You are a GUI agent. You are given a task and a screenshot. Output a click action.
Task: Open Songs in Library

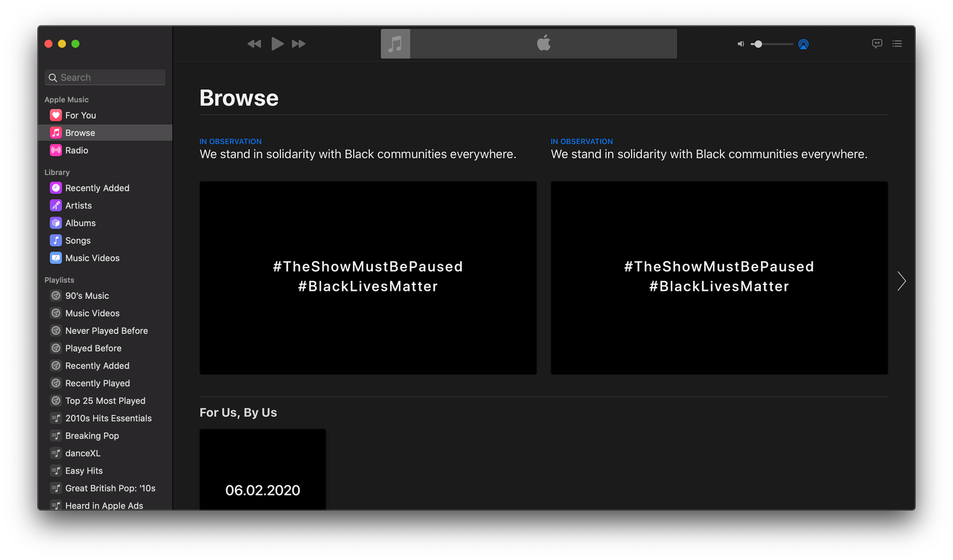point(105,240)
